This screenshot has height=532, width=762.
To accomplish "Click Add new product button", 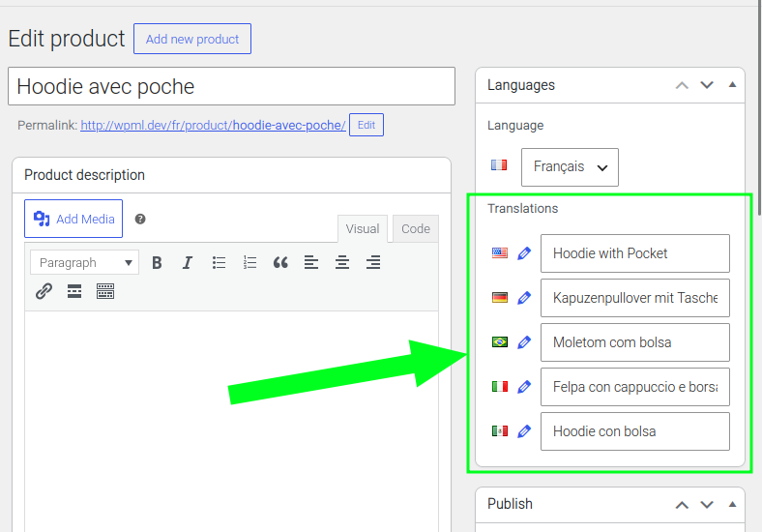I will point(192,39).
